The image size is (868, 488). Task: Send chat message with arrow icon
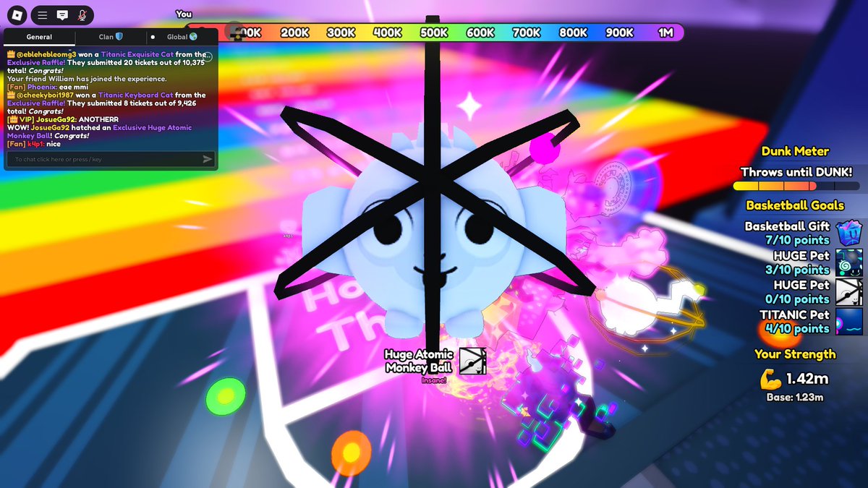pos(208,159)
